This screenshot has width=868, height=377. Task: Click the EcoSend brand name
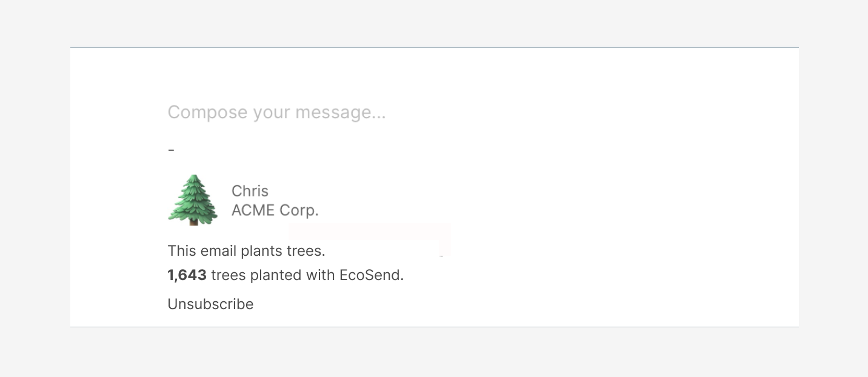[371, 275]
